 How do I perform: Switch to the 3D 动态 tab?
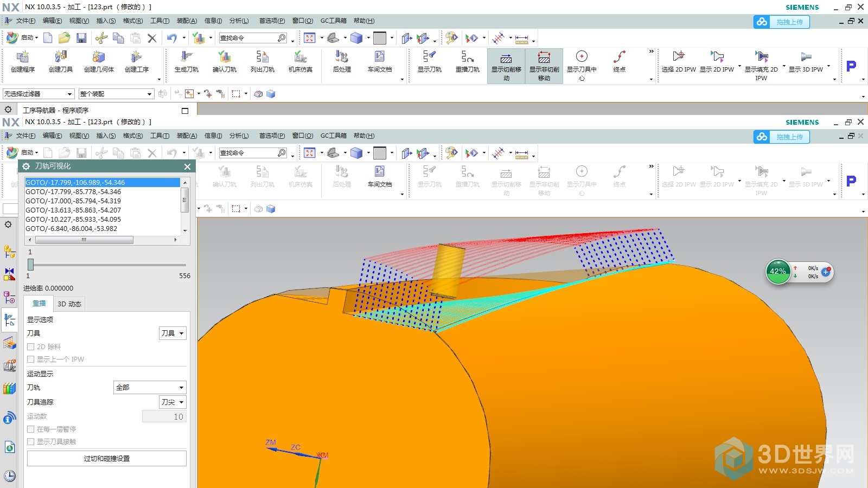click(x=69, y=304)
